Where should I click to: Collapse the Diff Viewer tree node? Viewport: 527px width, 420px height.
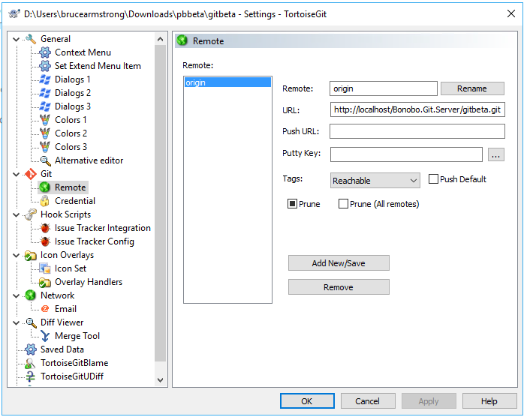(x=16, y=323)
